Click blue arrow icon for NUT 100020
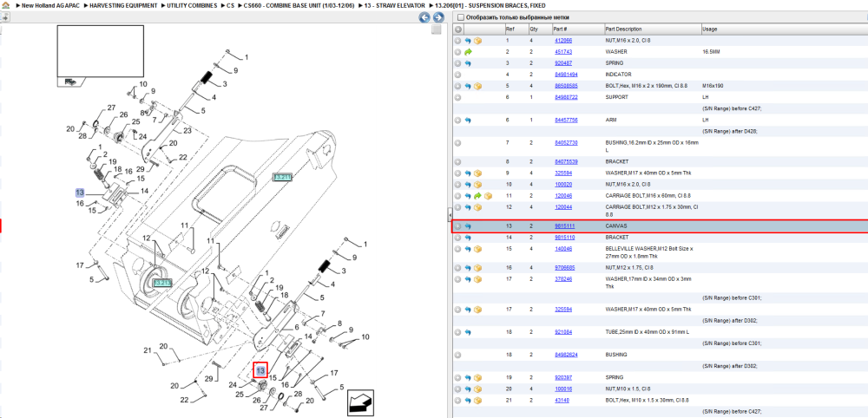The height and width of the screenshot is (418, 868). [x=468, y=185]
